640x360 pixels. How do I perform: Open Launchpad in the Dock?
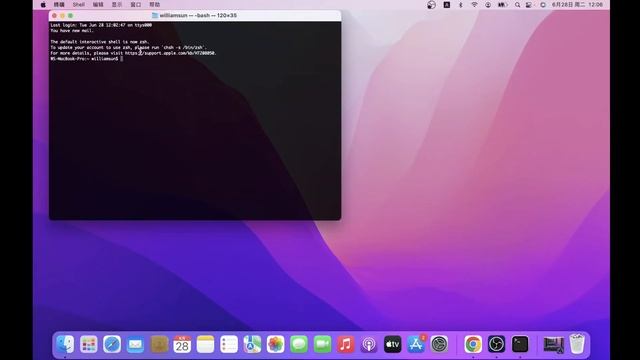[x=89, y=344]
